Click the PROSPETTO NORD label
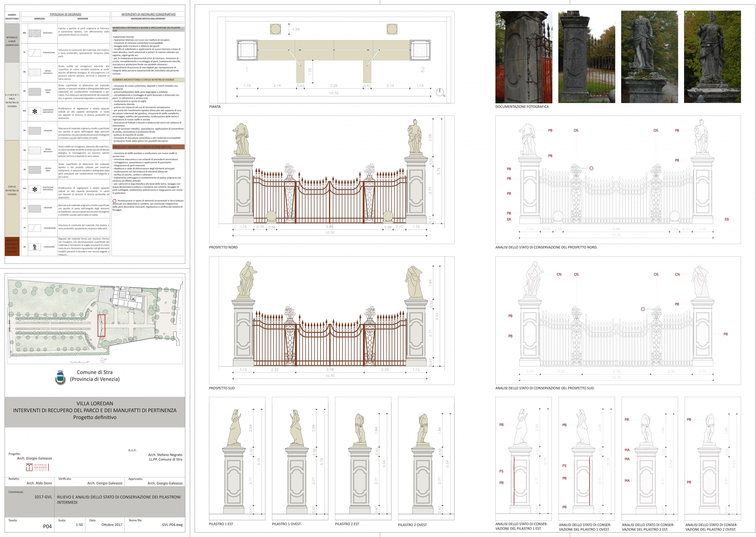Image resolution: width=756 pixels, height=537 pixels. pyautogui.click(x=223, y=247)
